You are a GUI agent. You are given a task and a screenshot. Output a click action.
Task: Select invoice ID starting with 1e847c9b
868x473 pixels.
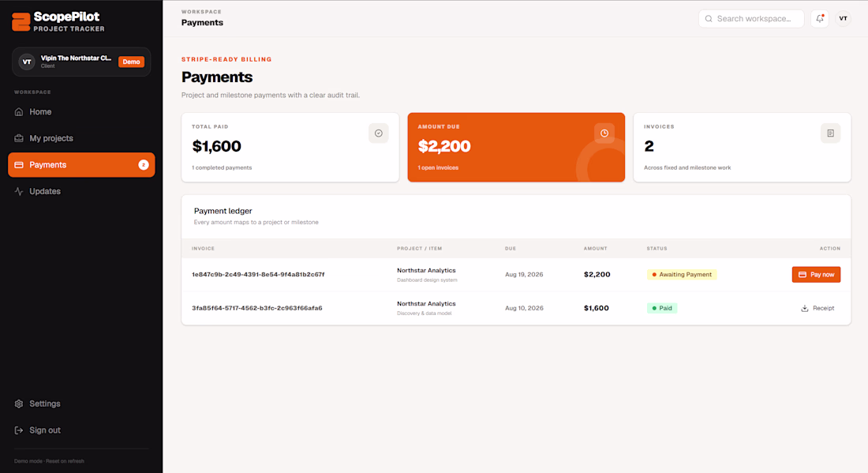tap(258, 275)
